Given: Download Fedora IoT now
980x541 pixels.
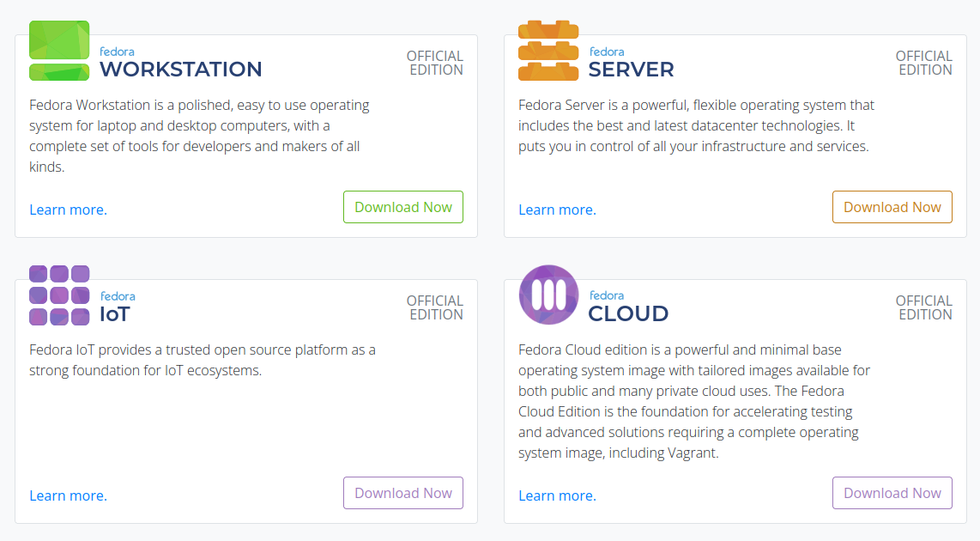Looking at the screenshot, I should [x=403, y=493].
